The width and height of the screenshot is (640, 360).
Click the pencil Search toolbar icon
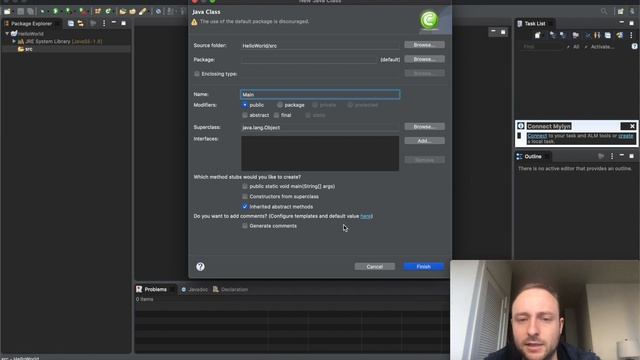pos(143,11)
